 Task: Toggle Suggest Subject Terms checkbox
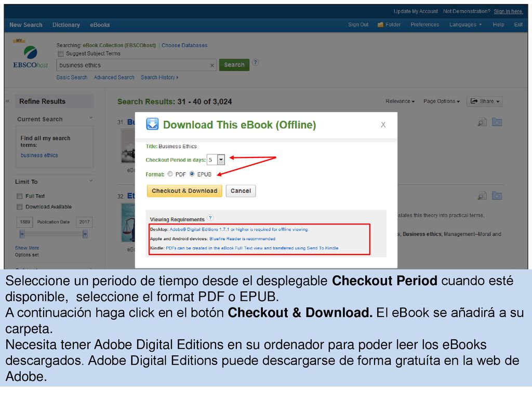coord(61,54)
